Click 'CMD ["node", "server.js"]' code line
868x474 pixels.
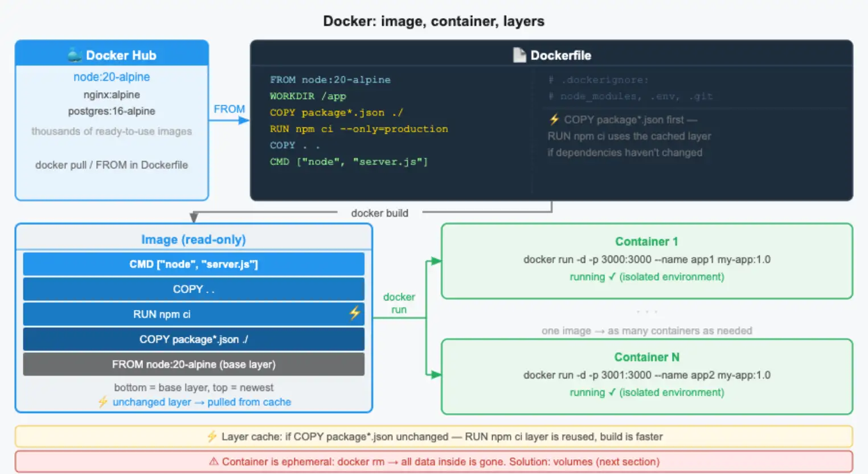[349, 162]
